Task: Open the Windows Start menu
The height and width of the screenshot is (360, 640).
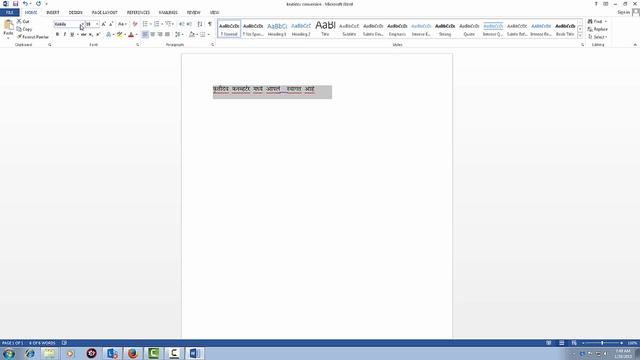Action: pyautogui.click(x=9, y=353)
